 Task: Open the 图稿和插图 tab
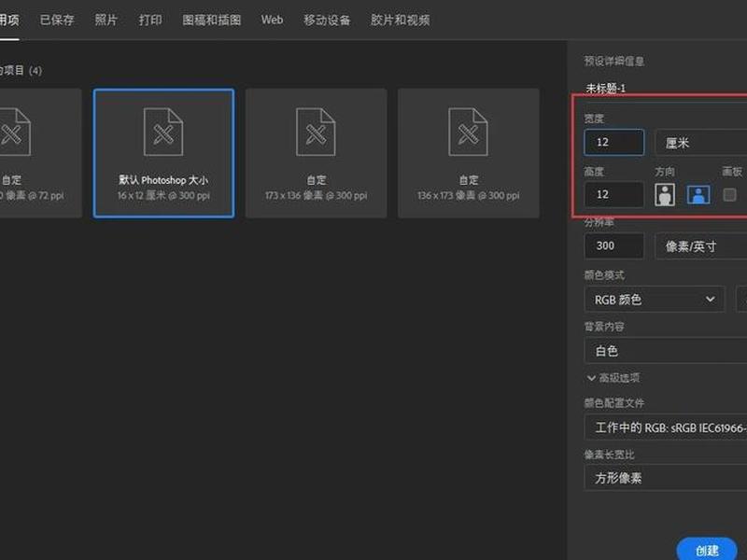(212, 20)
